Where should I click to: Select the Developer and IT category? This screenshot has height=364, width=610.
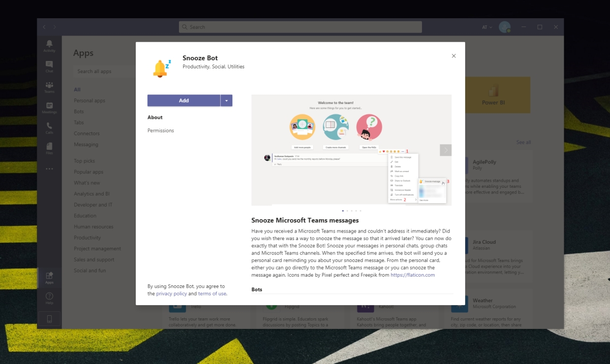tap(94, 205)
